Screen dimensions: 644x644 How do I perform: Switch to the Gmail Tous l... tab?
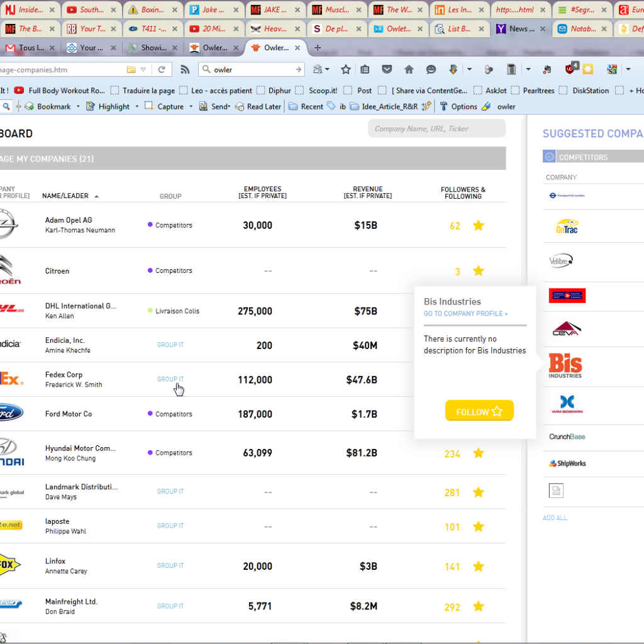coord(30,48)
